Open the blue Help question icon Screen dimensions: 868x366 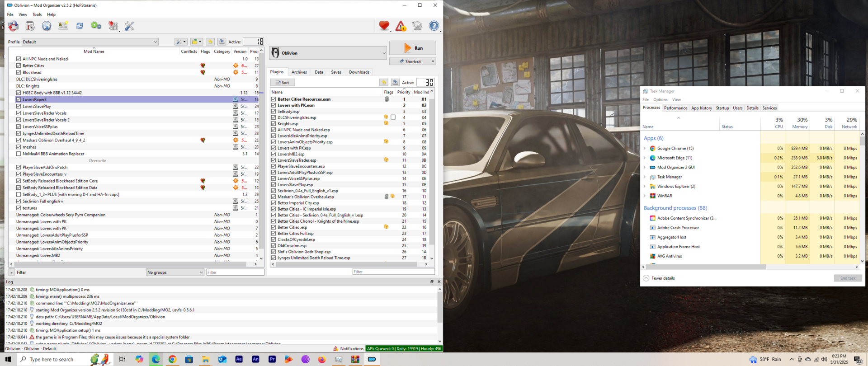(x=434, y=26)
